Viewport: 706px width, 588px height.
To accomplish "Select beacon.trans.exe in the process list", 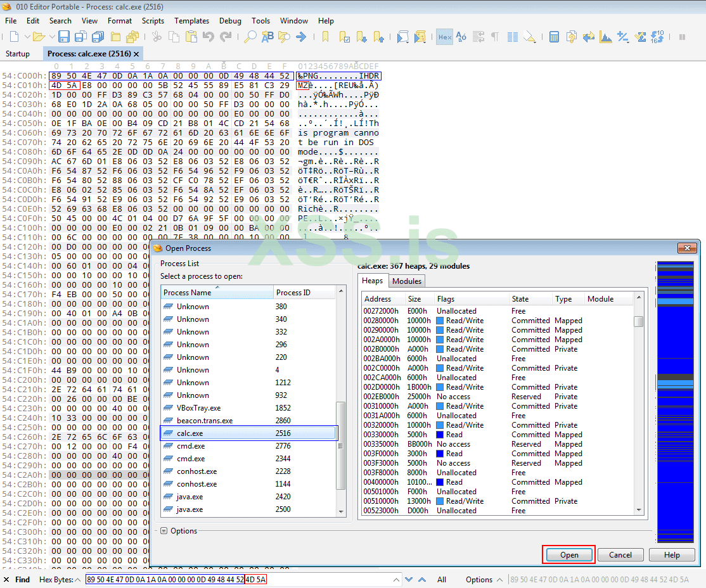I will pyautogui.click(x=205, y=420).
